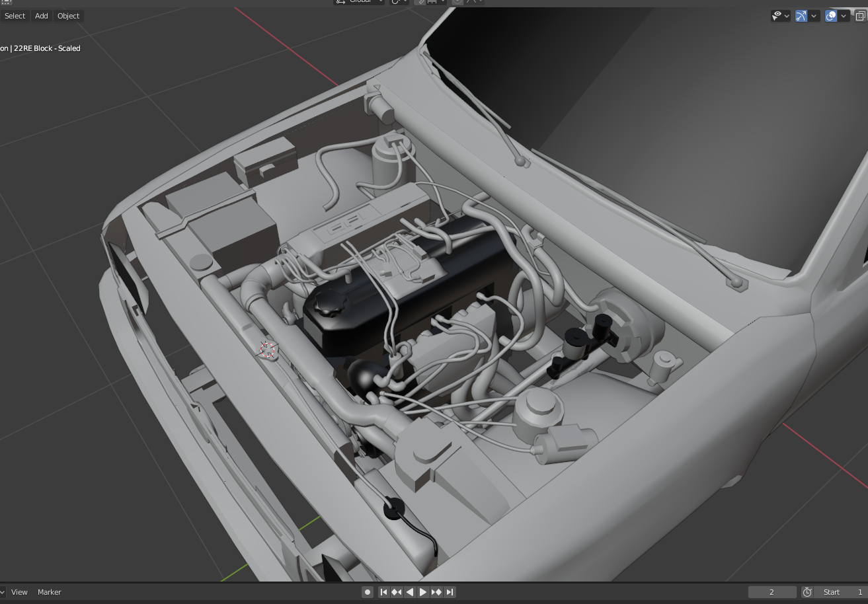Open the Object menu
This screenshot has width=868, height=604.
tap(68, 16)
